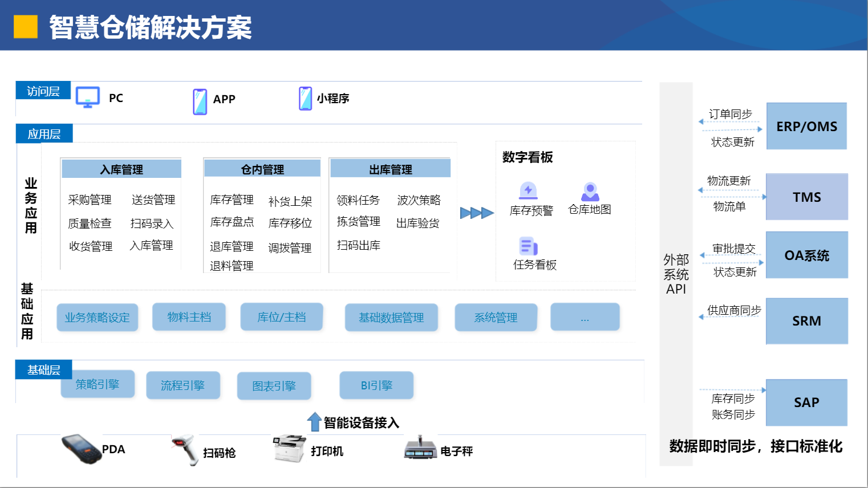This screenshot has width=868, height=488.
Task: Click the 打印机 printer image
Action: pyautogui.click(x=290, y=448)
